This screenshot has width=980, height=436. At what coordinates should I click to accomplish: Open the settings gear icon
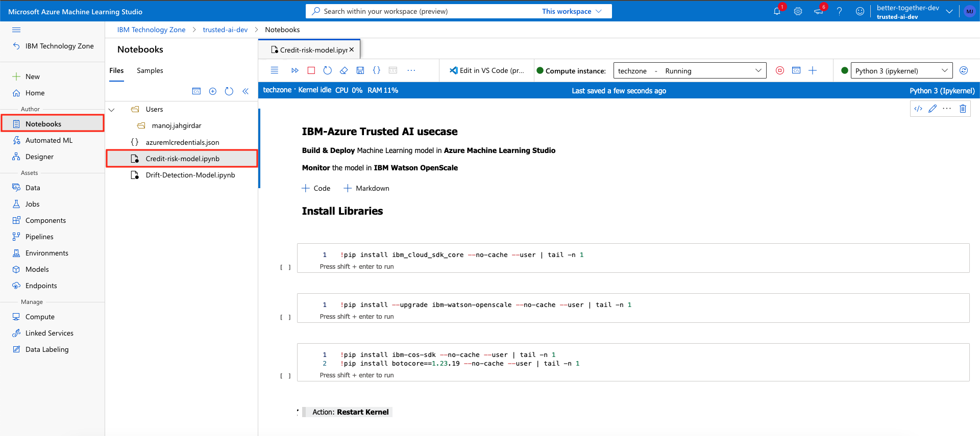coord(798,11)
